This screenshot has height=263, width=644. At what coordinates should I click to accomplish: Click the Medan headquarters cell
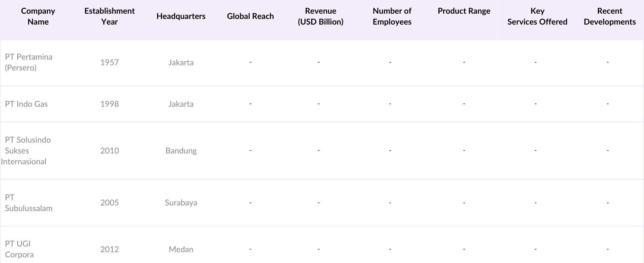(x=181, y=249)
